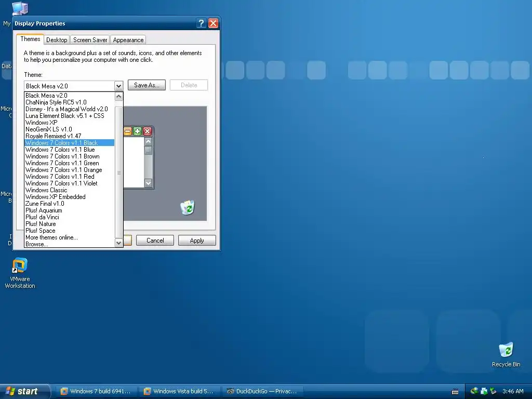Image resolution: width=532 pixels, height=399 pixels.
Task: Open keyboard icon in taskbar tray
Action: click(455, 392)
